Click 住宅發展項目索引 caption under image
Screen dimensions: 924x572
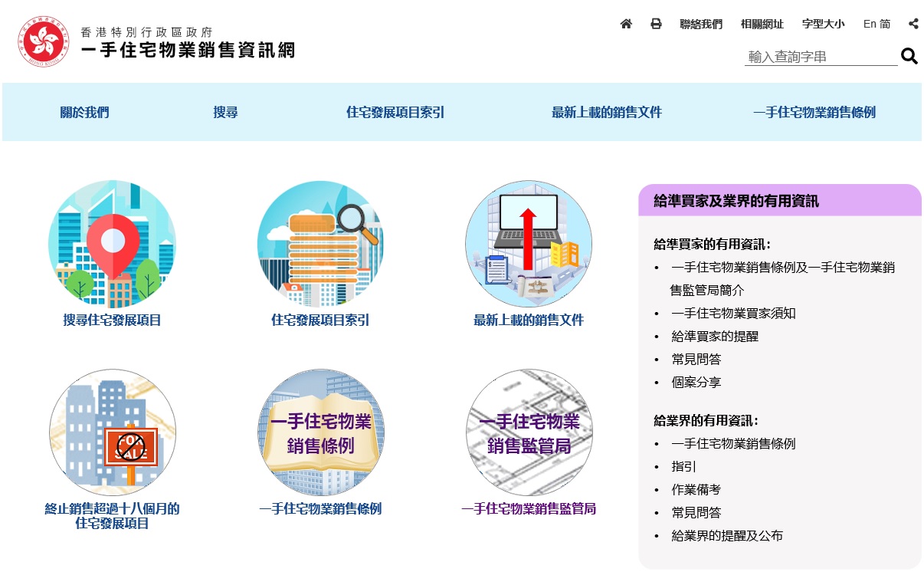(x=320, y=320)
